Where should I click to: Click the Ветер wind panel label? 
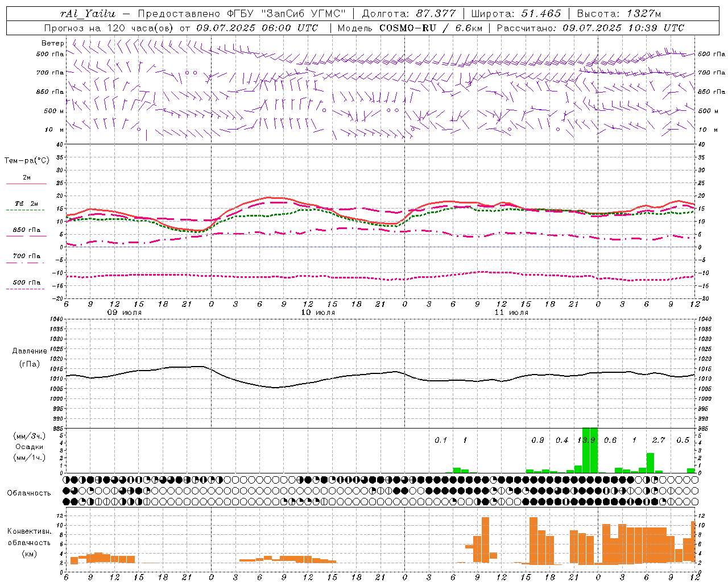click(x=53, y=43)
